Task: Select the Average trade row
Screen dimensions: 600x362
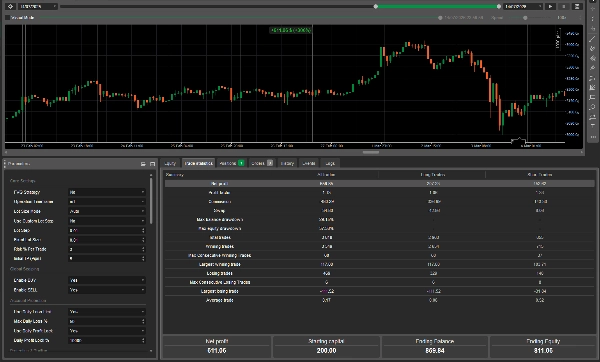Action: (x=380, y=300)
